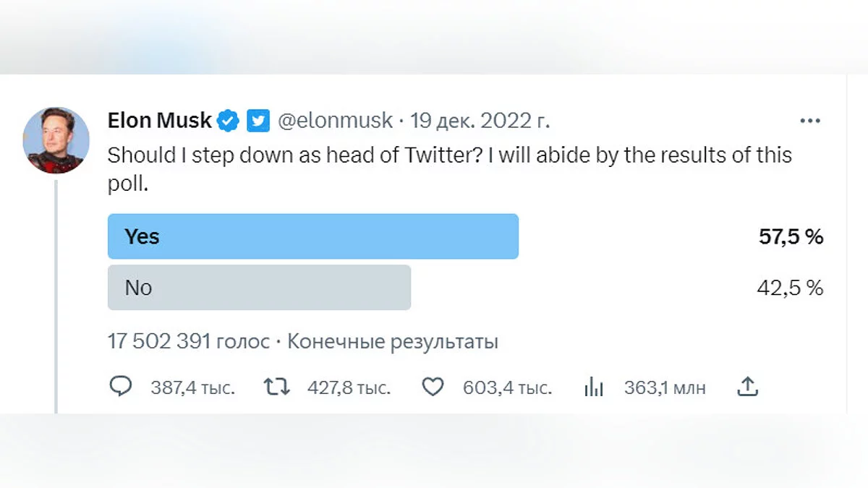This screenshot has height=488, width=868.
Task: Open the three-dot more options menu
Action: tap(810, 120)
